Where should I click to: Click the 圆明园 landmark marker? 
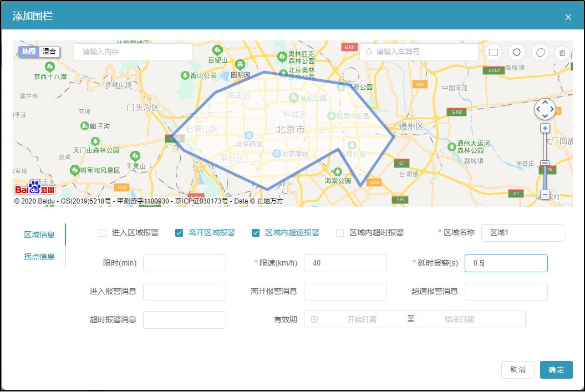coord(240,64)
